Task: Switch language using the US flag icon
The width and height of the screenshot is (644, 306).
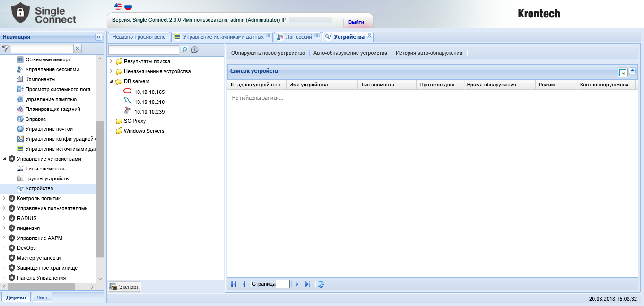Action: [x=118, y=7]
